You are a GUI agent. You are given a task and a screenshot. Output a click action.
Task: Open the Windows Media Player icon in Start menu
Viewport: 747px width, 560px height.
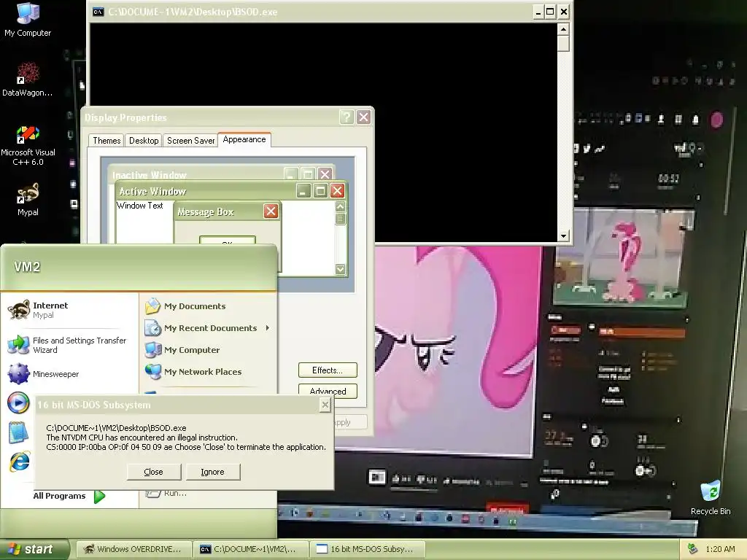pyautogui.click(x=18, y=402)
